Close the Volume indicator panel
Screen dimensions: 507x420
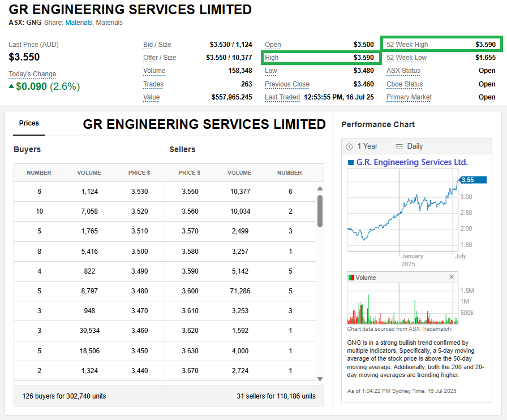[452, 277]
